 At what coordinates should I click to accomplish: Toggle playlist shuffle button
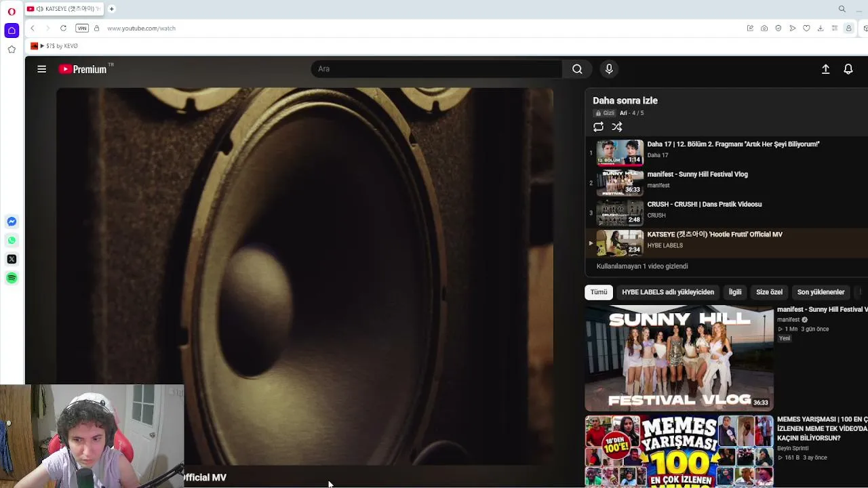click(617, 127)
